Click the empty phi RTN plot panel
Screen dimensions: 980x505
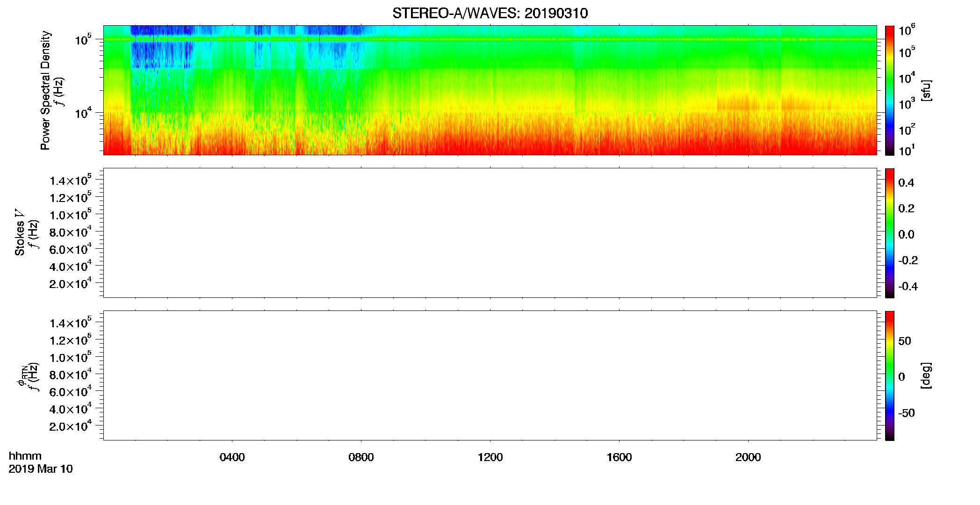490,375
